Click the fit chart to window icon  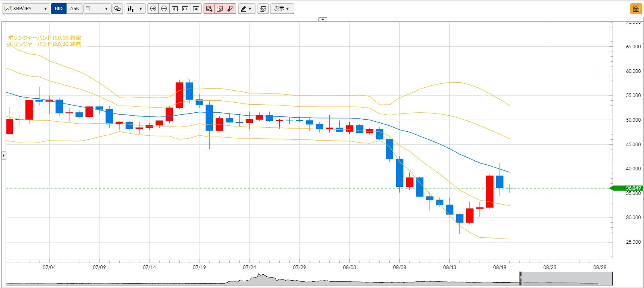click(175, 8)
